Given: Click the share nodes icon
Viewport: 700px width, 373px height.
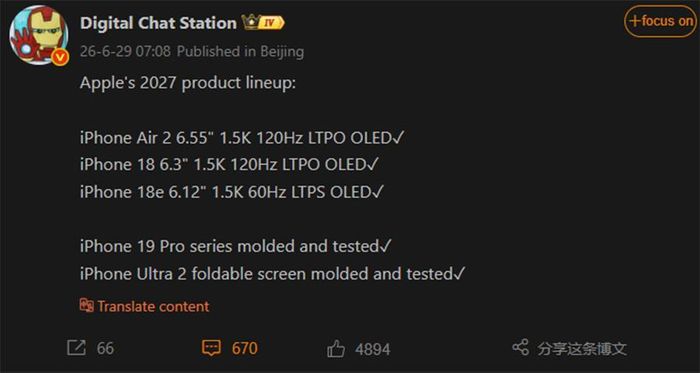Looking at the screenshot, I should point(520,348).
